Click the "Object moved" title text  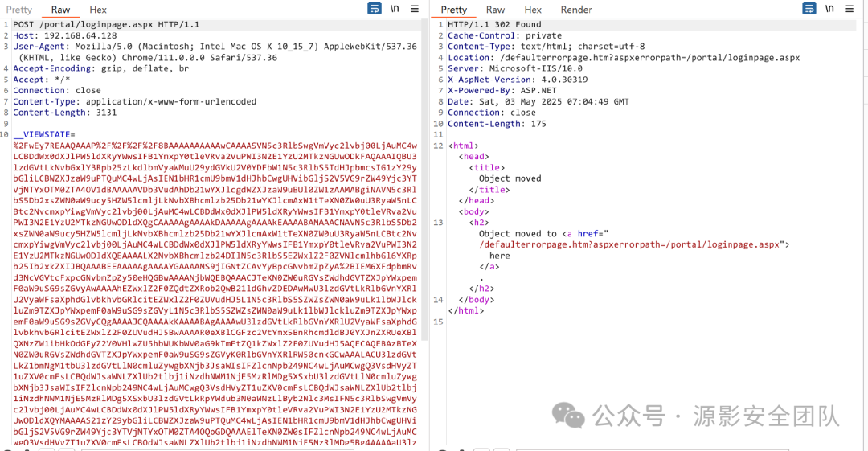tap(510, 178)
